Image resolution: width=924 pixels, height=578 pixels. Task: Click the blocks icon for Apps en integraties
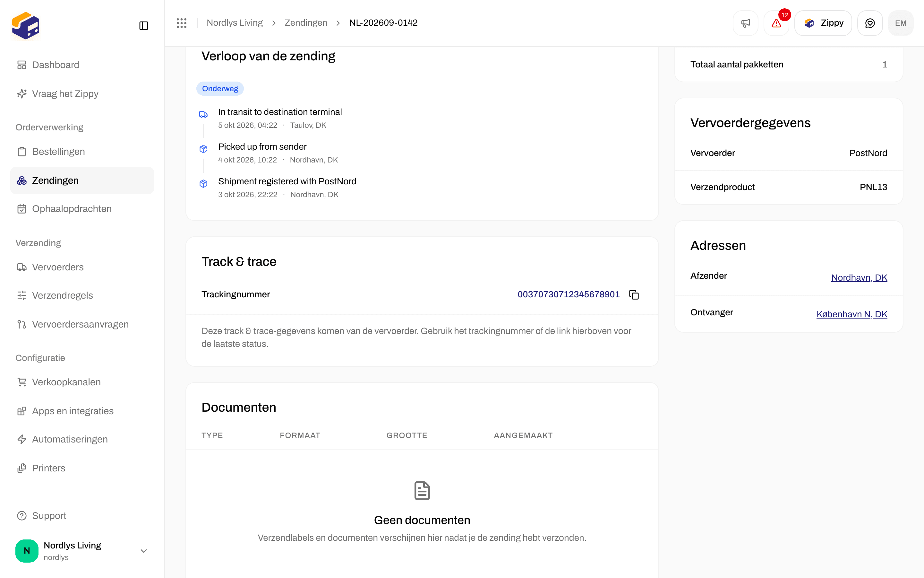tap(22, 411)
